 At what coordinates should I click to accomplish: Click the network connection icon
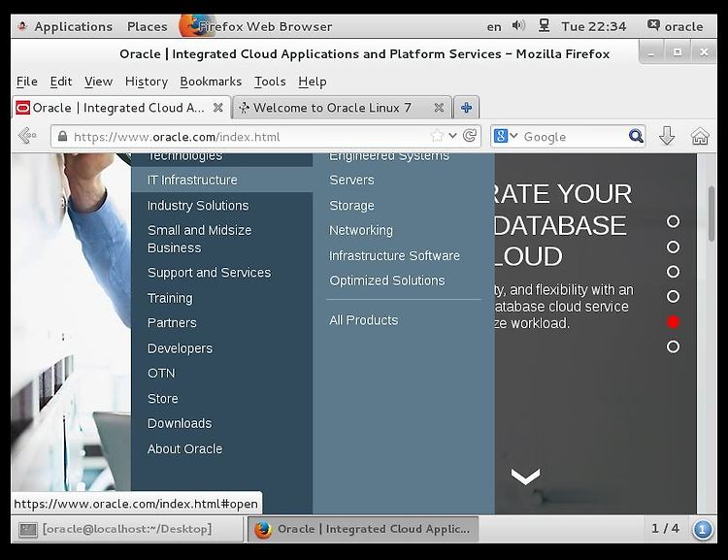click(544, 25)
